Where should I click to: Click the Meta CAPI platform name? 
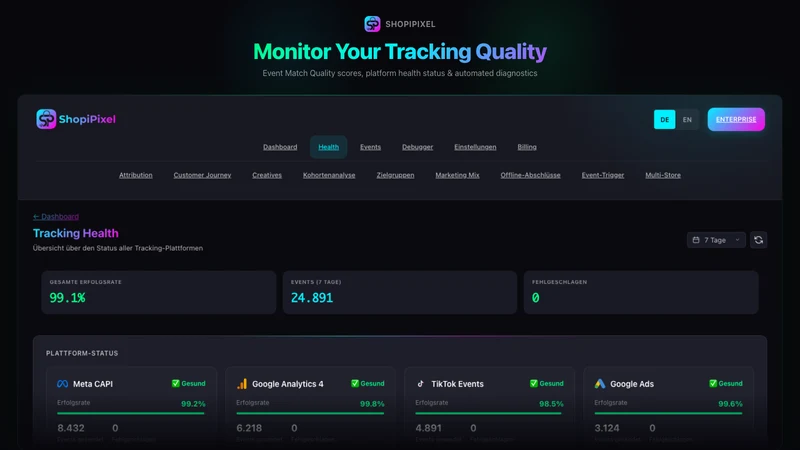(x=93, y=384)
